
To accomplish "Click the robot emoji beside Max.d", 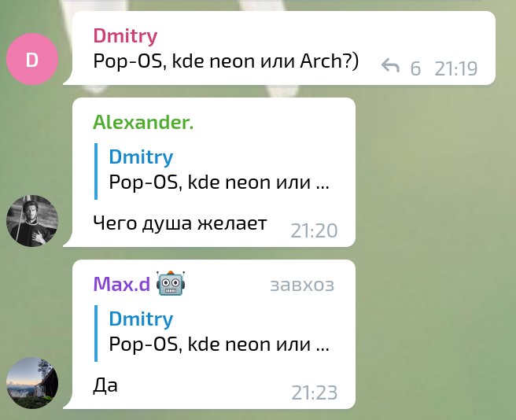I will coord(171,283).
